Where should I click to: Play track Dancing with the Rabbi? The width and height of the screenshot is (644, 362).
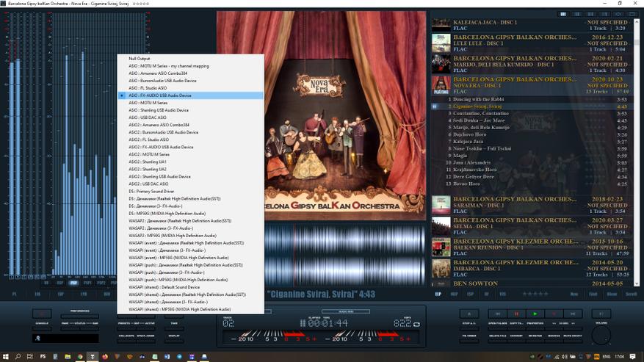coord(532,99)
